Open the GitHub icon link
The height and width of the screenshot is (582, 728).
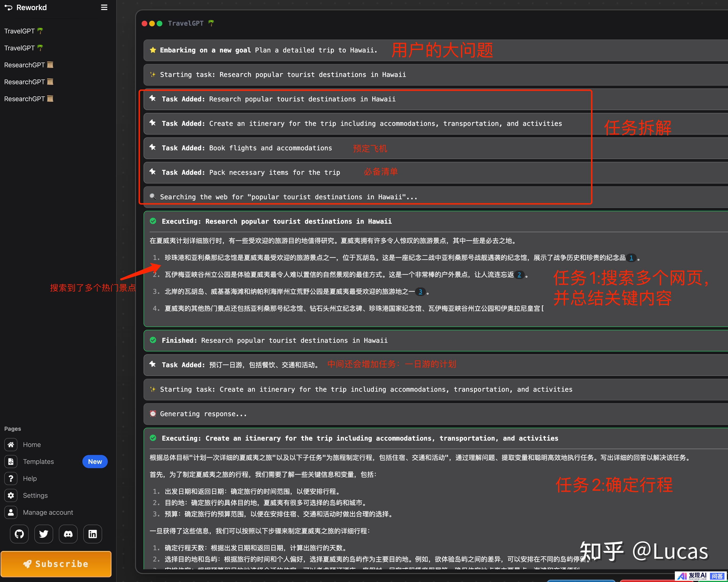coord(19,534)
